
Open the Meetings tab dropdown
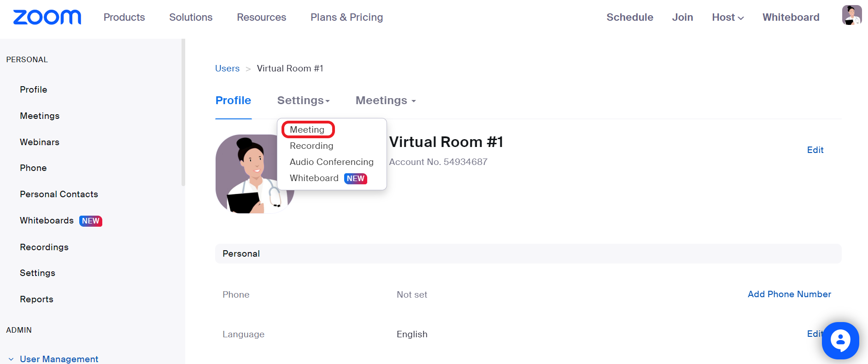pos(386,100)
